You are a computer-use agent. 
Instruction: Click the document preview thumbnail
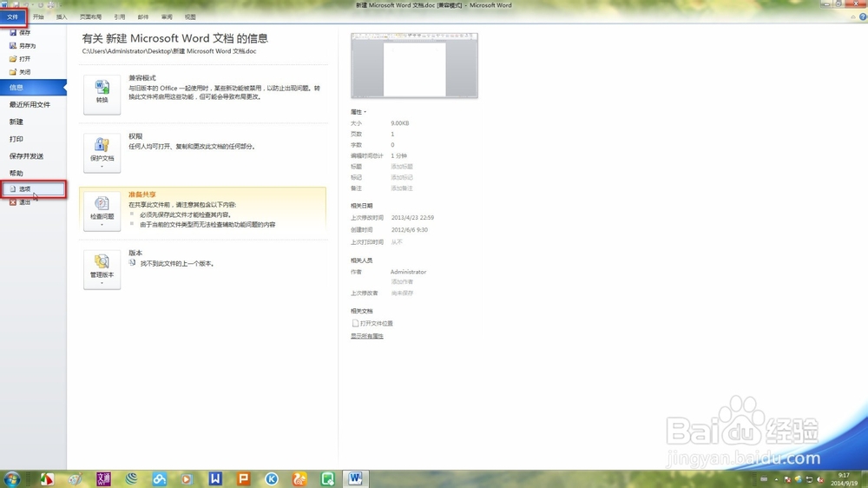[x=414, y=65]
